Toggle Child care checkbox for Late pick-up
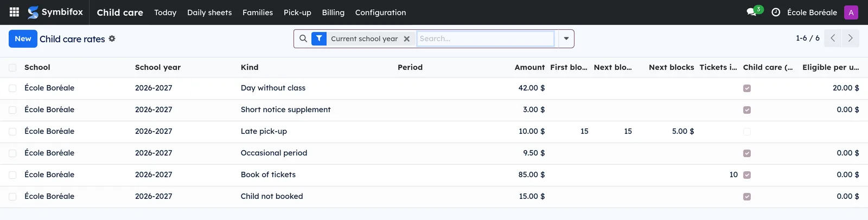The image size is (868, 220). pos(747,132)
